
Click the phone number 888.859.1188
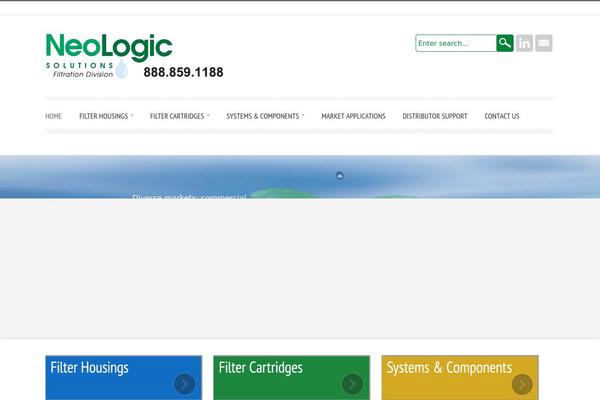(x=183, y=72)
